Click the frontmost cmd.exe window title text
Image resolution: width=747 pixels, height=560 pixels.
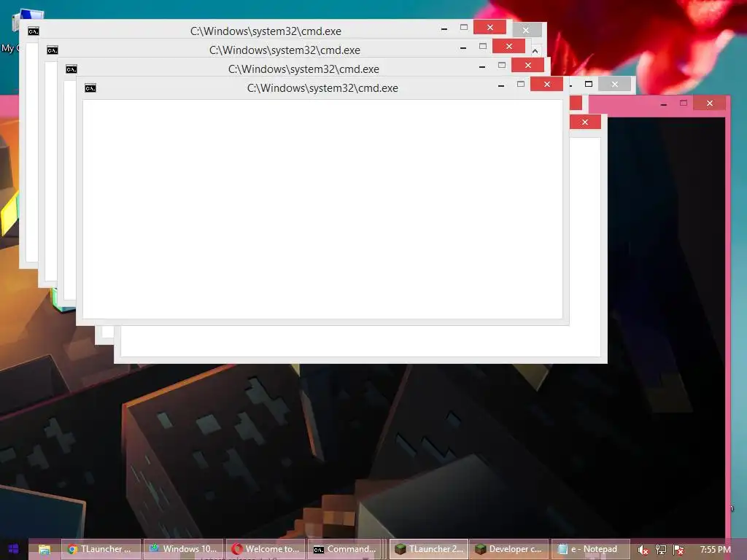[x=322, y=88]
